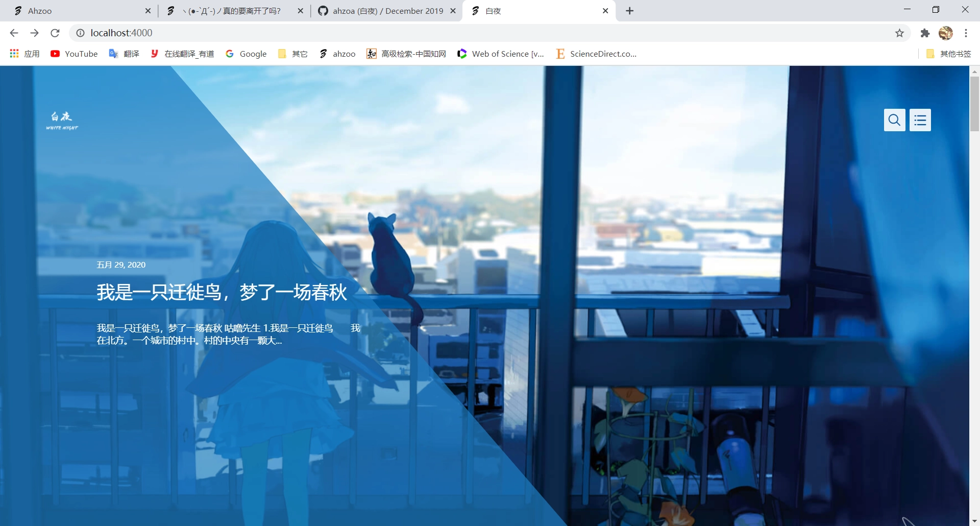This screenshot has width=980, height=526.
Task: Open the YouTube bookmark
Action: [x=74, y=54]
